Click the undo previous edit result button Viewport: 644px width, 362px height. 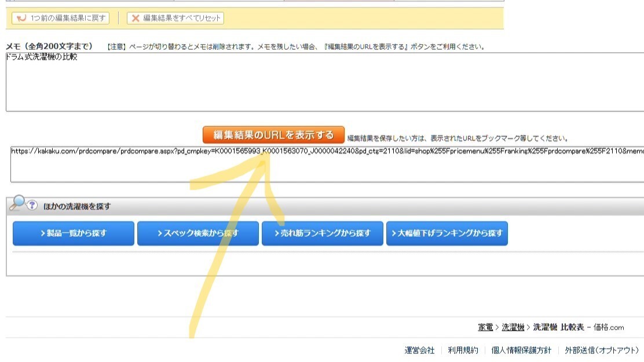[x=60, y=18]
